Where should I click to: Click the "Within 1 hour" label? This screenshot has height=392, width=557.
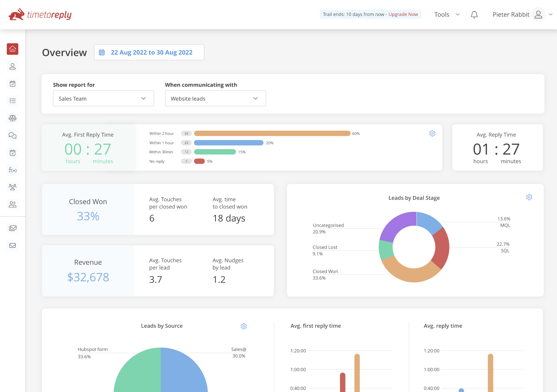click(x=162, y=143)
